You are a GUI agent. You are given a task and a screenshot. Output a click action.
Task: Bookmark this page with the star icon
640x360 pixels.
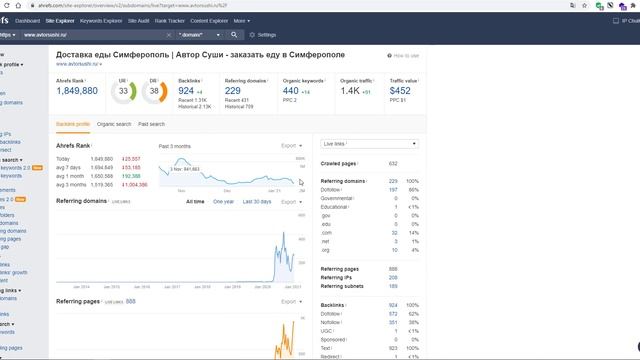tap(584, 6)
